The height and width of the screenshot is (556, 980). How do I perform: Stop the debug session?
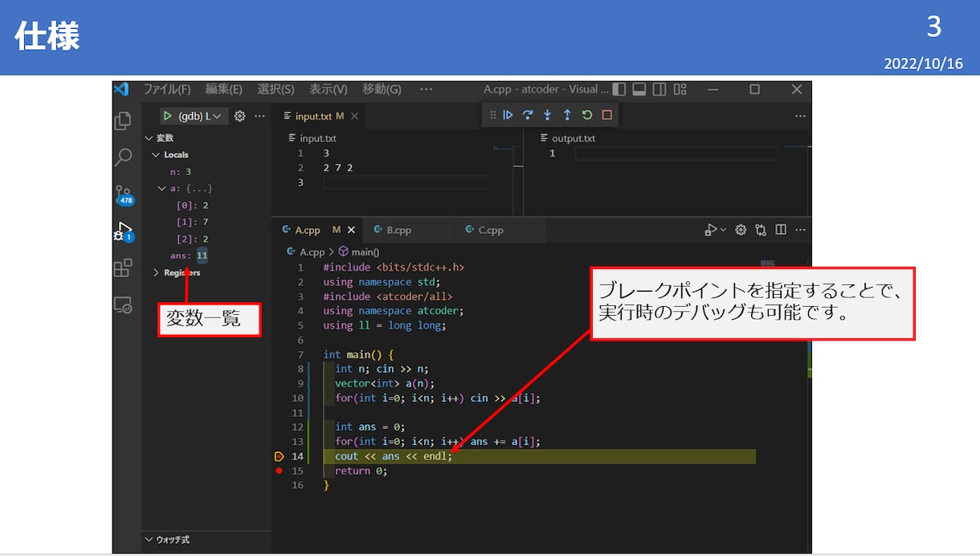pos(606,115)
